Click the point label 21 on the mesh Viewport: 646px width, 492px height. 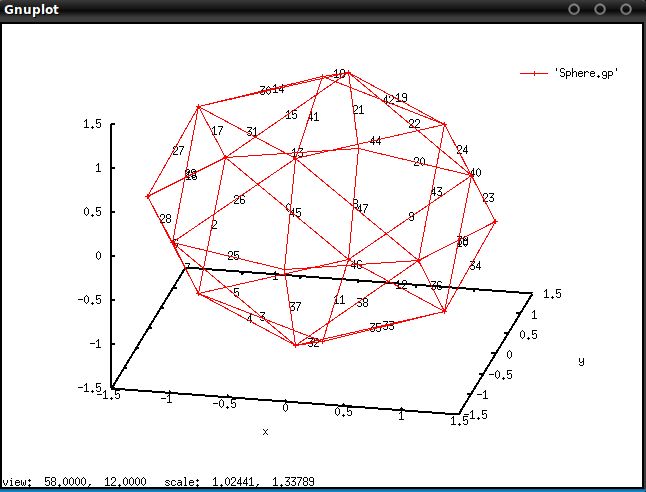click(x=358, y=110)
